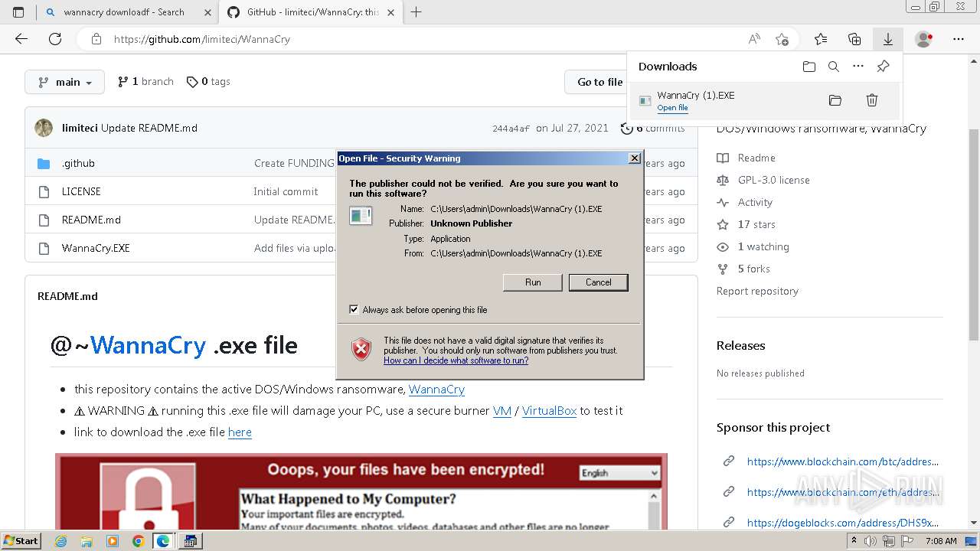Open the Collections icon
Viewport: 980px width, 551px height.
click(x=854, y=39)
